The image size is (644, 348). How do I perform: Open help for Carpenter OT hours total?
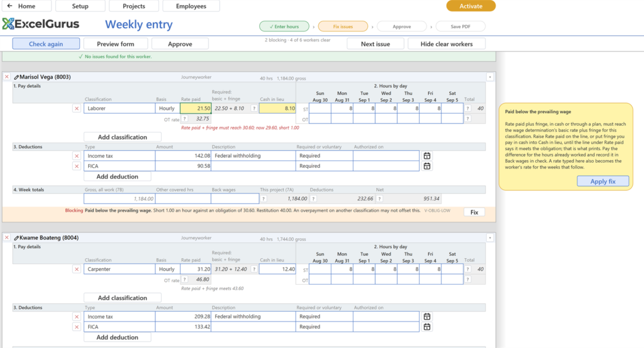tap(468, 280)
